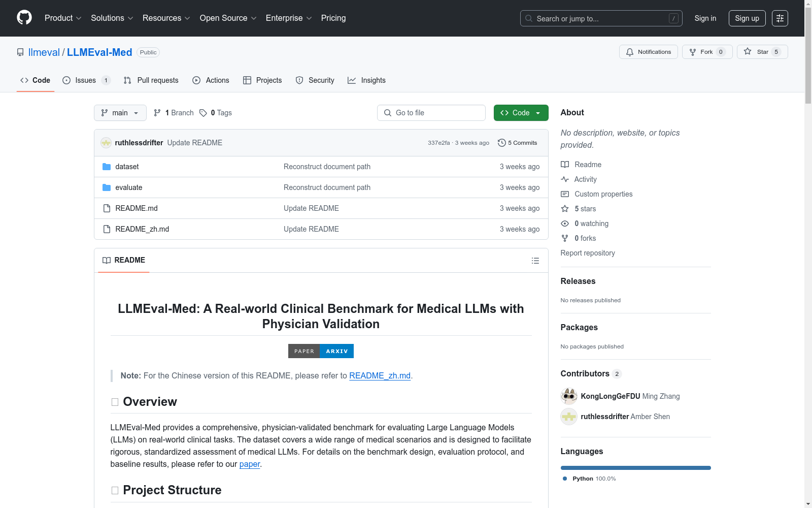Click KongLongGeFDU contributor avatar
This screenshot has height=508, width=812.
(x=569, y=396)
